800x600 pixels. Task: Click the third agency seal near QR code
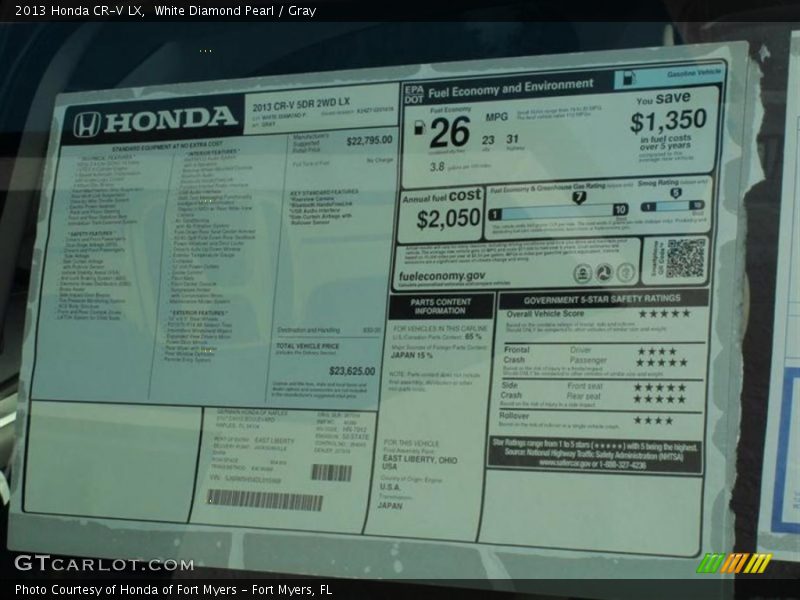pos(626,272)
